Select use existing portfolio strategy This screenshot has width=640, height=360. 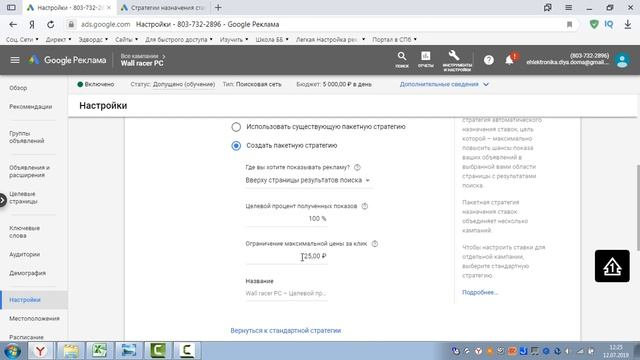click(236, 127)
